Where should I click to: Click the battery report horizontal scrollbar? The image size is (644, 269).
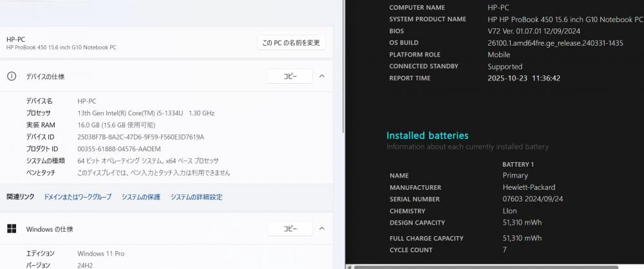tap(483, 266)
